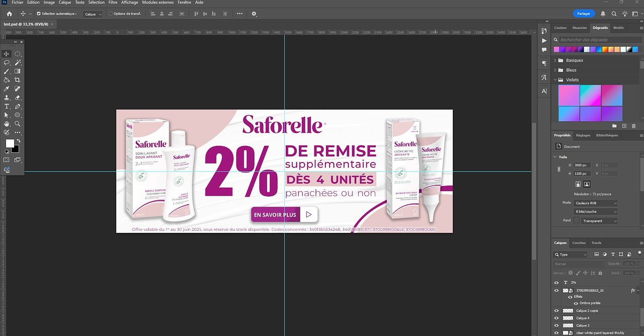This screenshot has width=644, height=336.
Task: Select the Horizontal Type tool
Action: pos(7,107)
